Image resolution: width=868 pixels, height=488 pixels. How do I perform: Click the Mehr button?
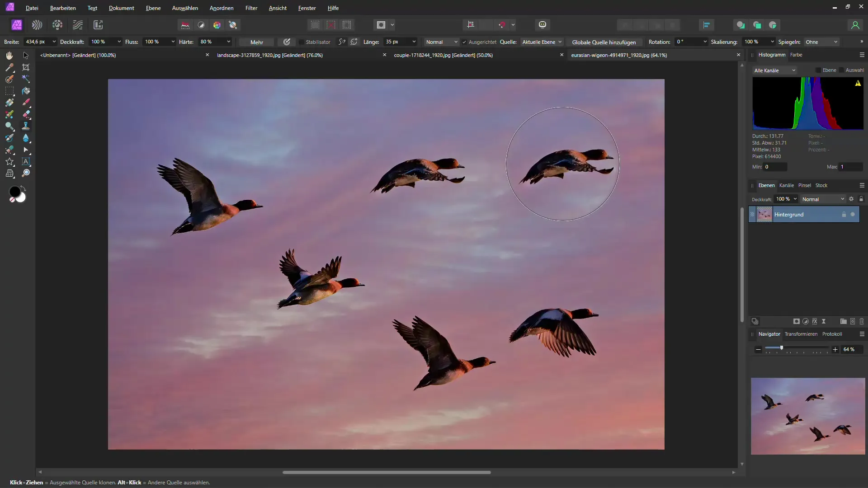tap(257, 42)
